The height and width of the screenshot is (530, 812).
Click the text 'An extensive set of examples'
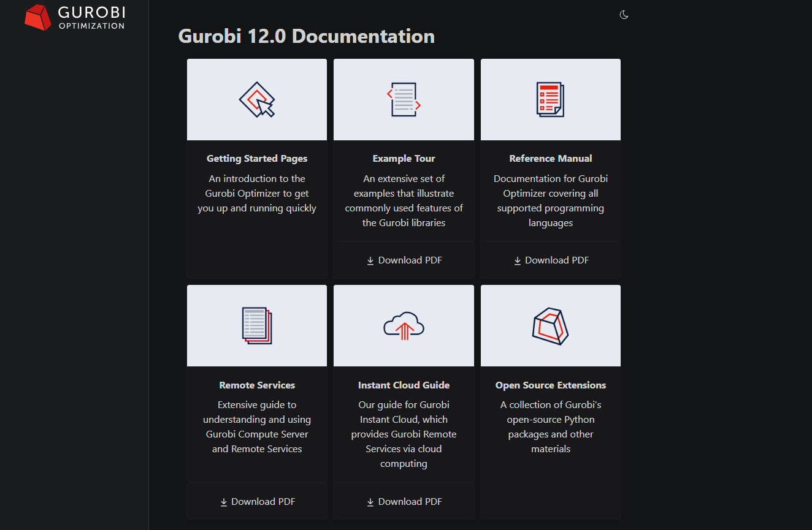[x=404, y=186]
